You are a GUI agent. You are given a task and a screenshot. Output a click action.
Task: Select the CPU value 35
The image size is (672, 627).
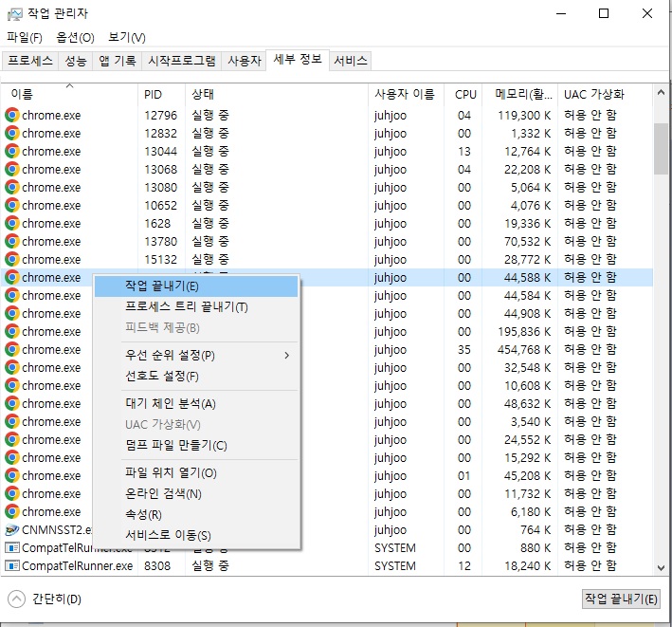pos(464,349)
